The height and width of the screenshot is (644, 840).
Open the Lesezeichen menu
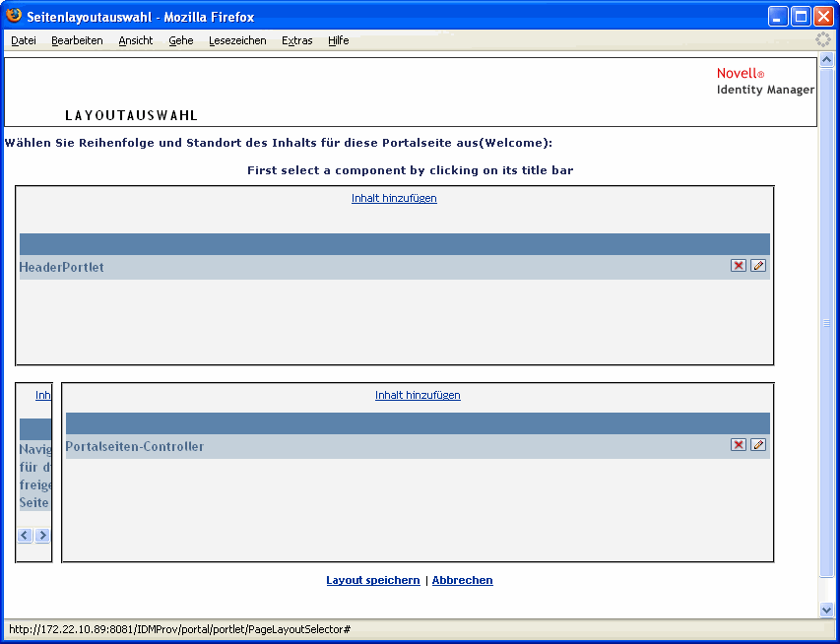(237, 40)
